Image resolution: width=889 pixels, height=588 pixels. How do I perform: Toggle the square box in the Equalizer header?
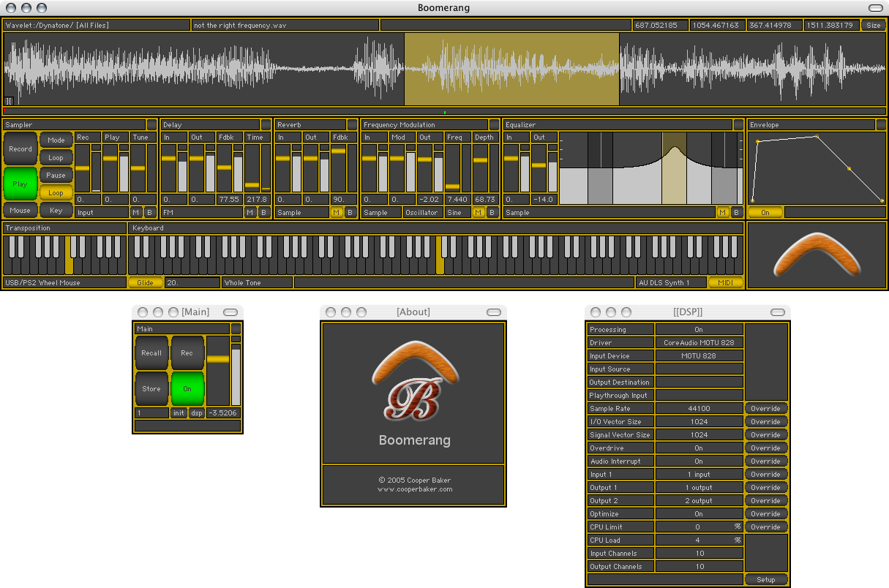point(738,125)
